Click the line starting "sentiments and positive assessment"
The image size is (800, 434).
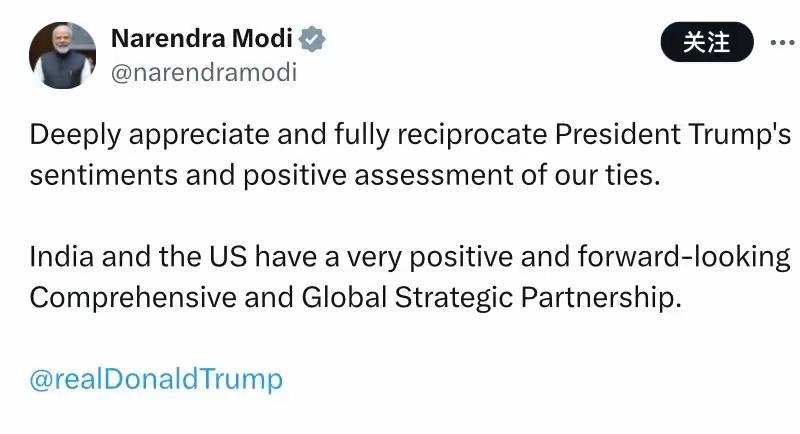pos(346,176)
